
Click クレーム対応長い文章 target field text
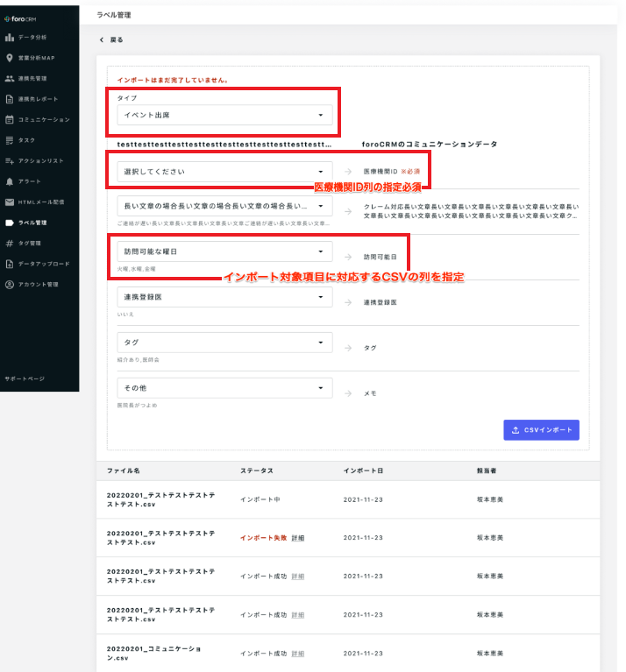471,211
